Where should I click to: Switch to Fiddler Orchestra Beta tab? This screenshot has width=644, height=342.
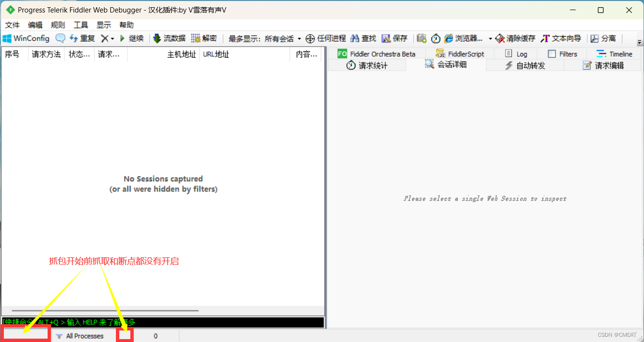(x=377, y=54)
